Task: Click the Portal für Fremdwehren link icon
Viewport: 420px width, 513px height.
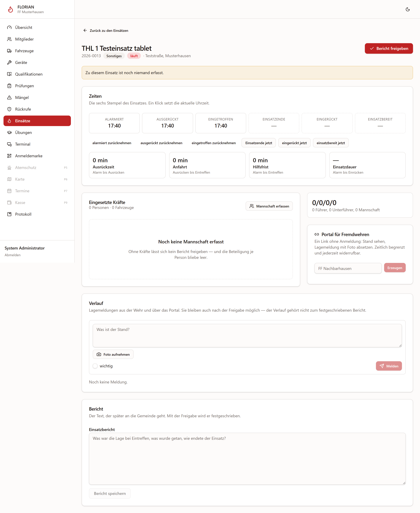Action: click(x=317, y=234)
